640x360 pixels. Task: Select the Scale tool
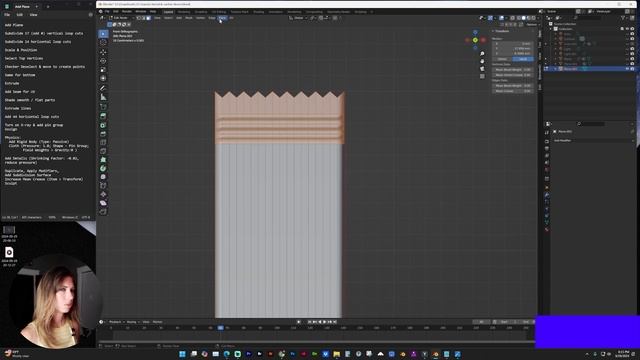(103, 69)
